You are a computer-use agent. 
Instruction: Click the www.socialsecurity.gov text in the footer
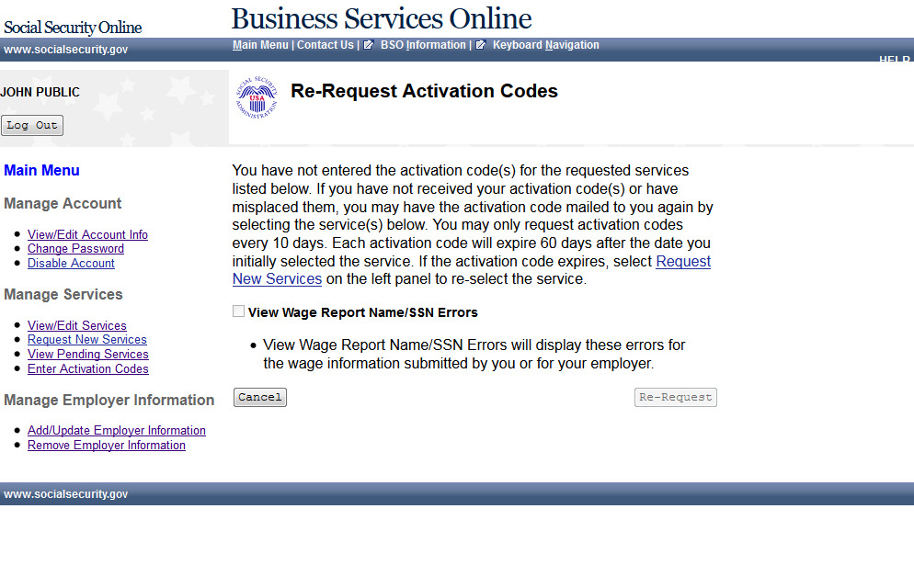coord(66,494)
